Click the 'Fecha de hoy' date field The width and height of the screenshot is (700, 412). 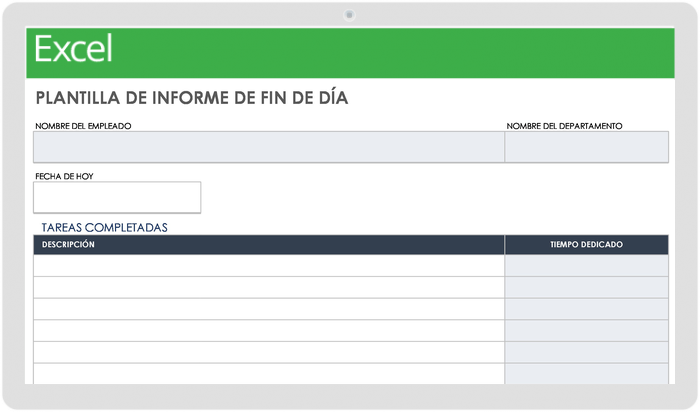pyautogui.click(x=117, y=197)
